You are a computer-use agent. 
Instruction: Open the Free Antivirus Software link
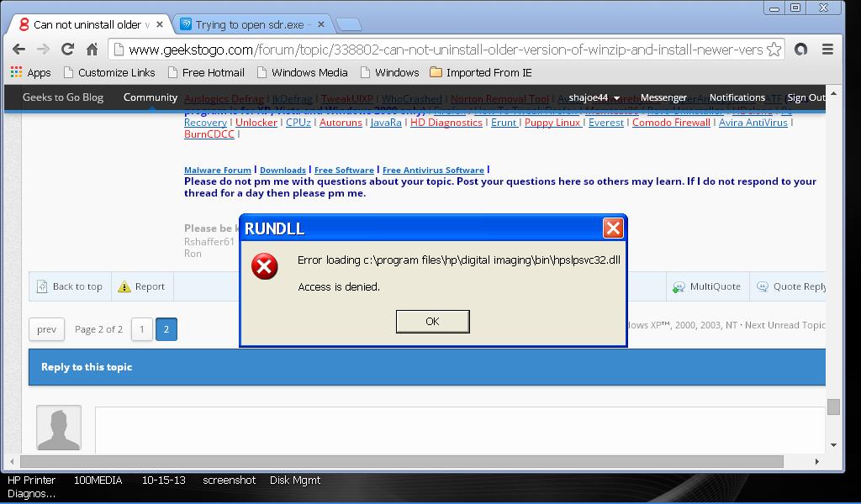(433, 170)
